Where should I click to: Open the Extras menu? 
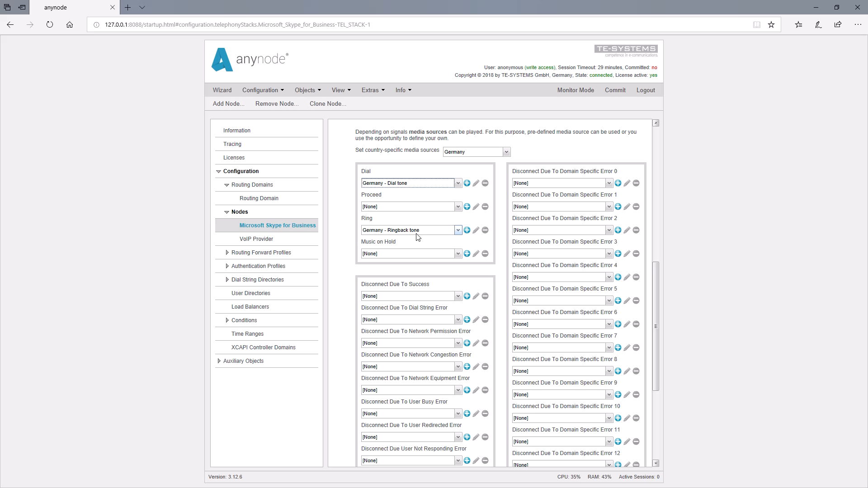[373, 90]
